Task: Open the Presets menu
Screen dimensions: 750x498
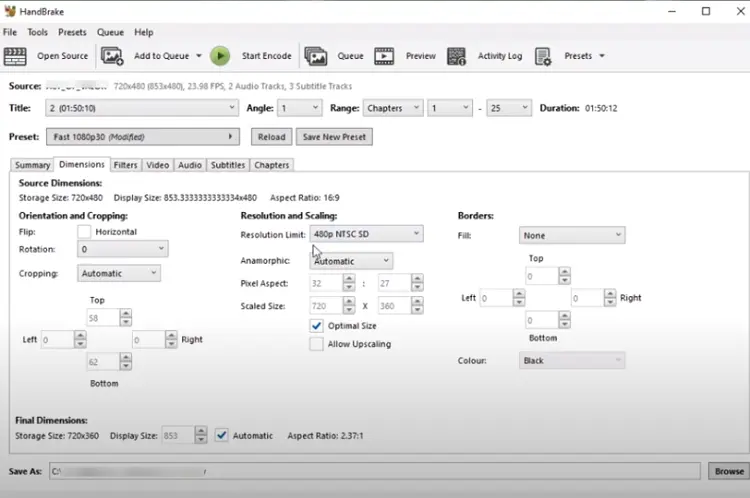Action: (72, 32)
